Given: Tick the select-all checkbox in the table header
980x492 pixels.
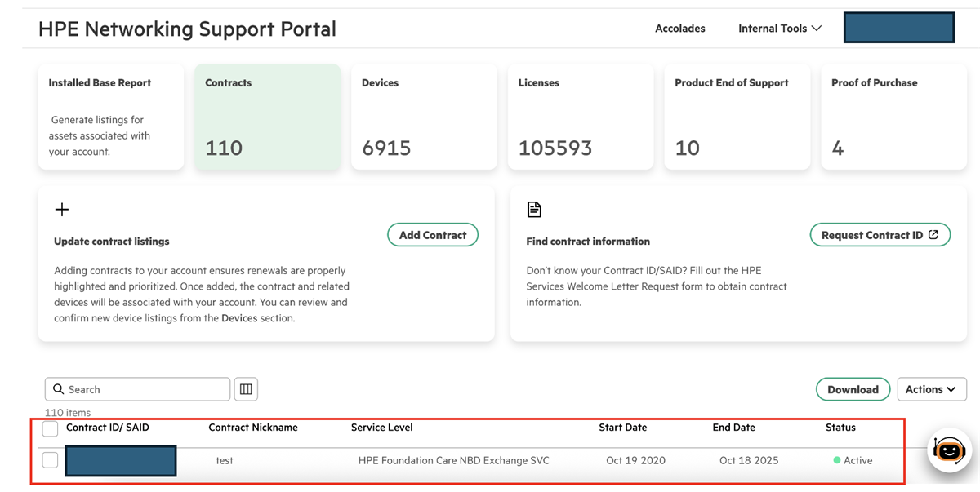Looking at the screenshot, I should click(x=50, y=428).
